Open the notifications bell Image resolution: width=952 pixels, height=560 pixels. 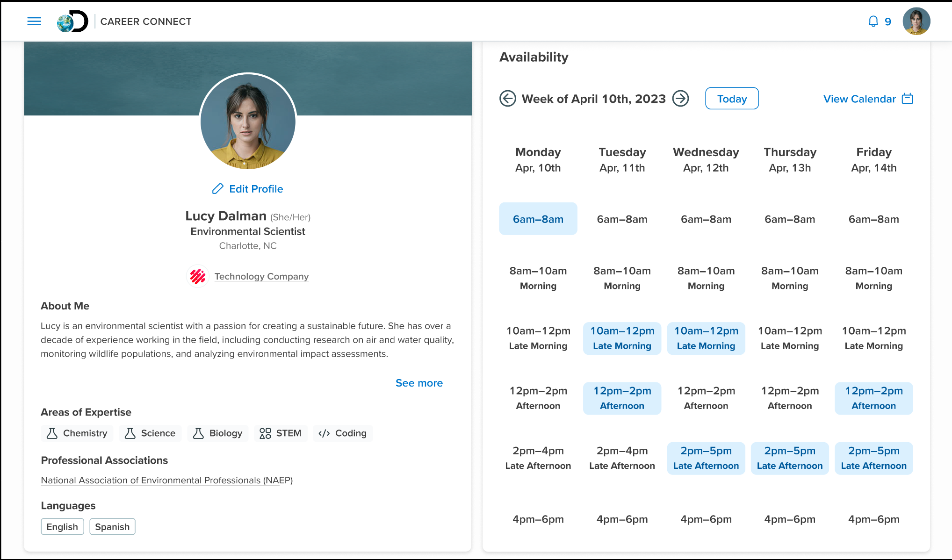[873, 22]
